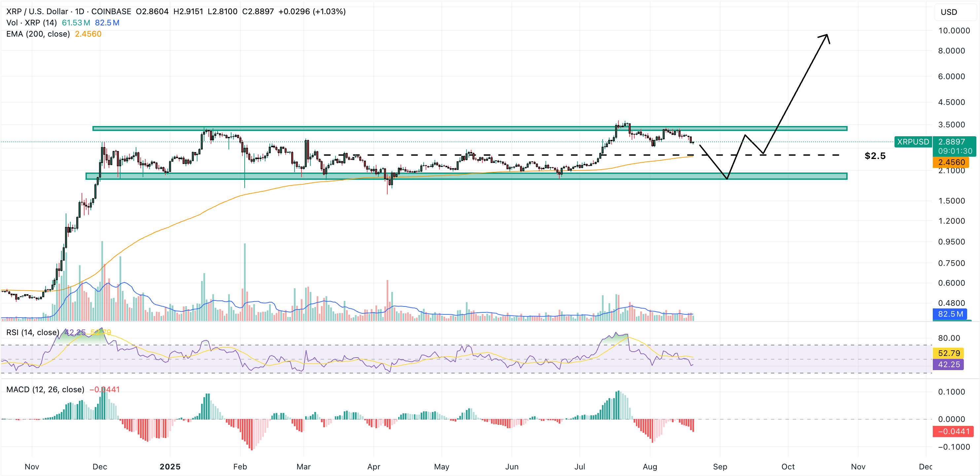Click the EMA value 2.4560 in the legend
Image resolution: width=980 pixels, height=476 pixels.
click(x=88, y=34)
